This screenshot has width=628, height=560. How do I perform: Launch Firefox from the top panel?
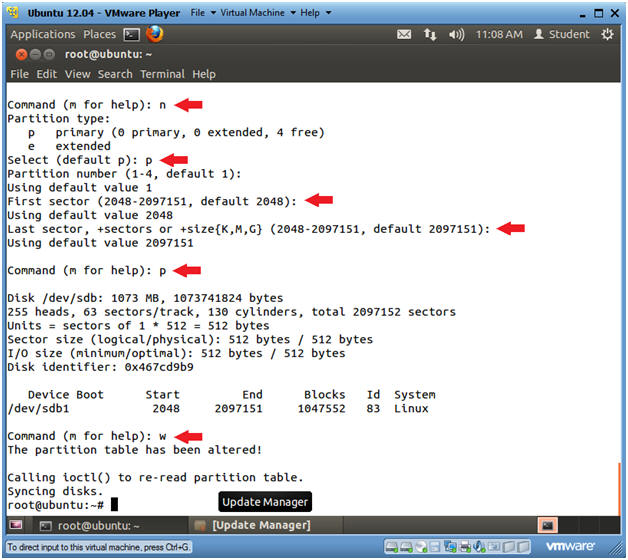click(x=154, y=34)
